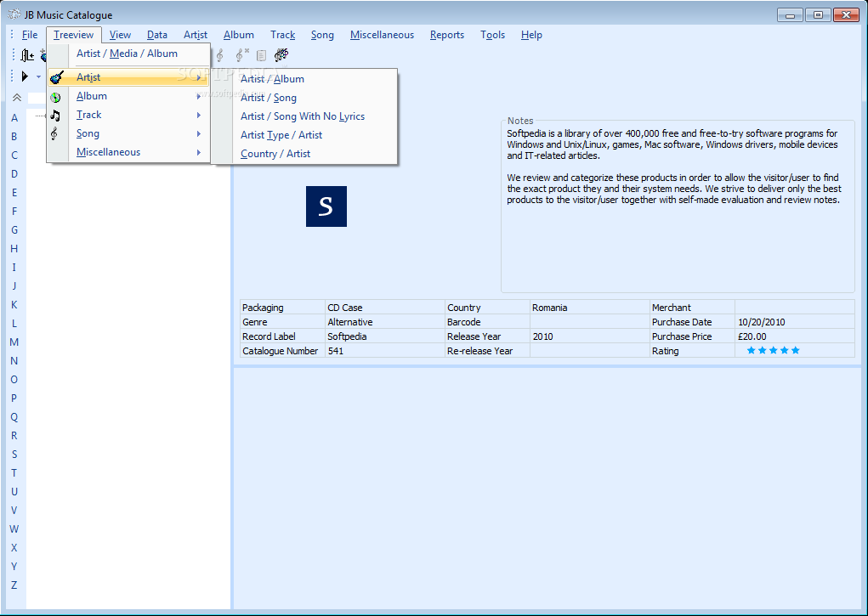Jump to letter K in alphabet index
This screenshot has width=868, height=616.
pyautogui.click(x=14, y=305)
